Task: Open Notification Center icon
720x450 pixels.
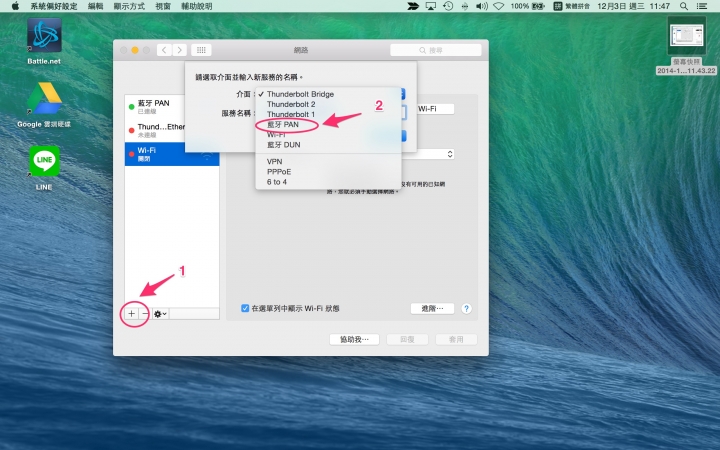Action: pos(702,6)
